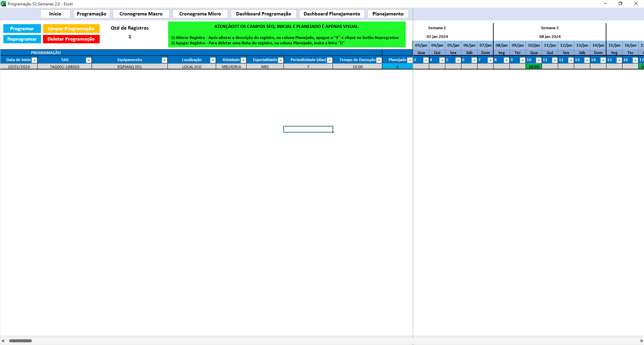This screenshot has width=644, height=345.
Task: Click the horizontal scrollbar right arrow
Action: pos(641,341)
